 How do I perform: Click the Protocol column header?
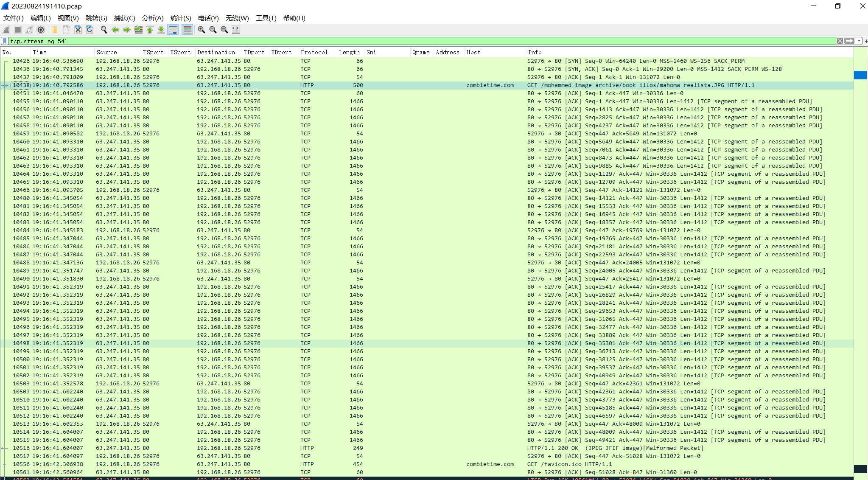[314, 52]
